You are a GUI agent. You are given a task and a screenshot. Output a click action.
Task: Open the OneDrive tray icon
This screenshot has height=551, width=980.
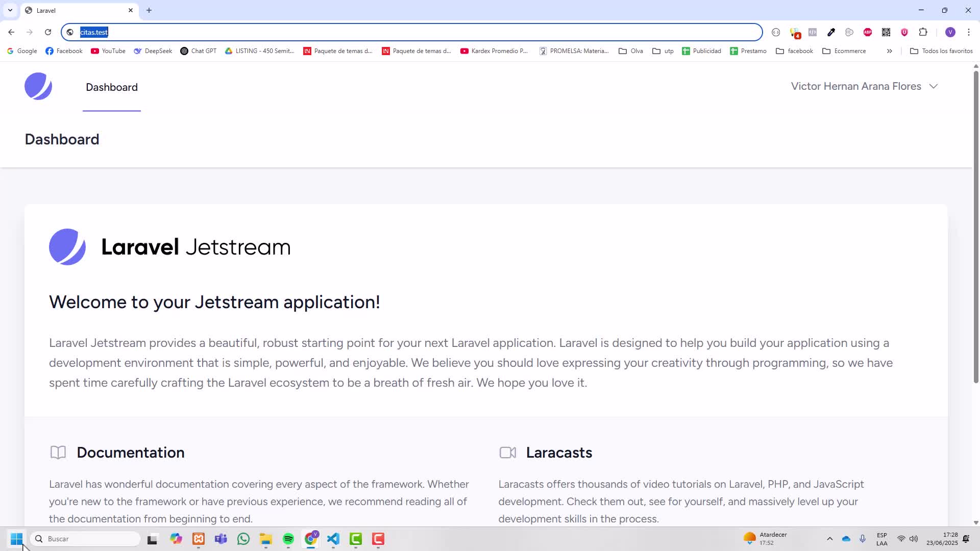click(846, 539)
